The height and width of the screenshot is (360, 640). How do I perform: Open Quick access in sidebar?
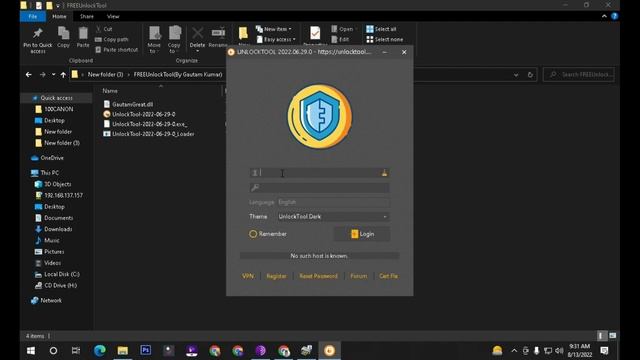tap(56, 98)
